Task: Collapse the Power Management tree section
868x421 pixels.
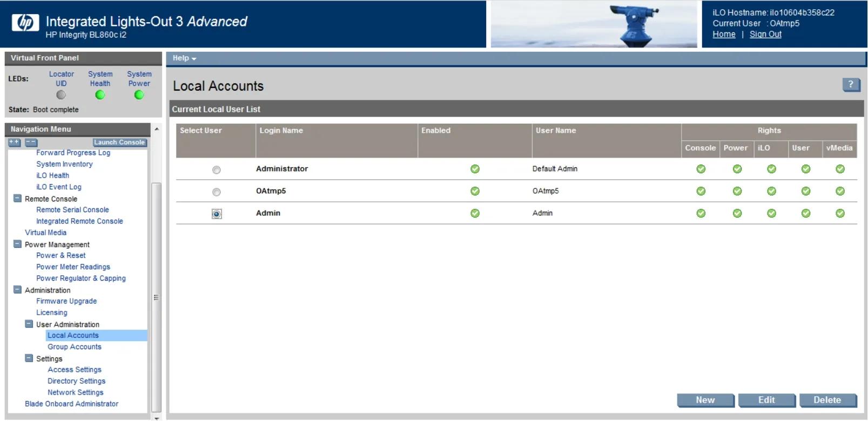Action: (17, 244)
